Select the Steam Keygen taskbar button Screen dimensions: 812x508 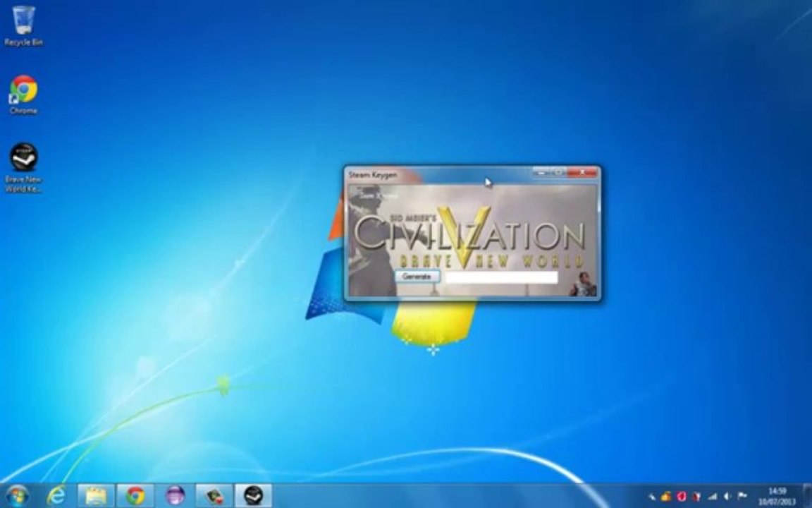pos(253,496)
